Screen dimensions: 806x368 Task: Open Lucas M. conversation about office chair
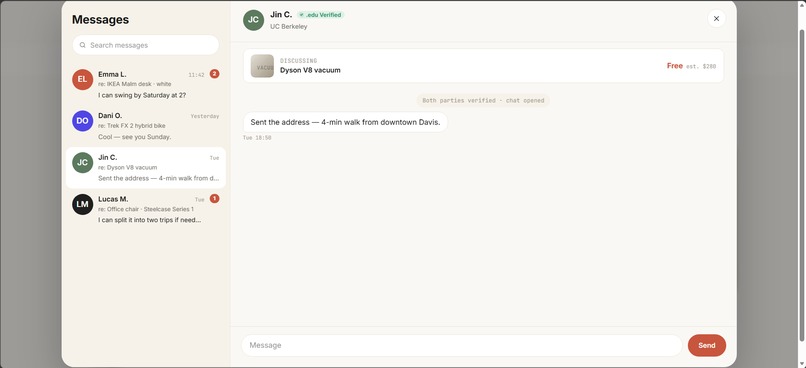pyautogui.click(x=146, y=209)
